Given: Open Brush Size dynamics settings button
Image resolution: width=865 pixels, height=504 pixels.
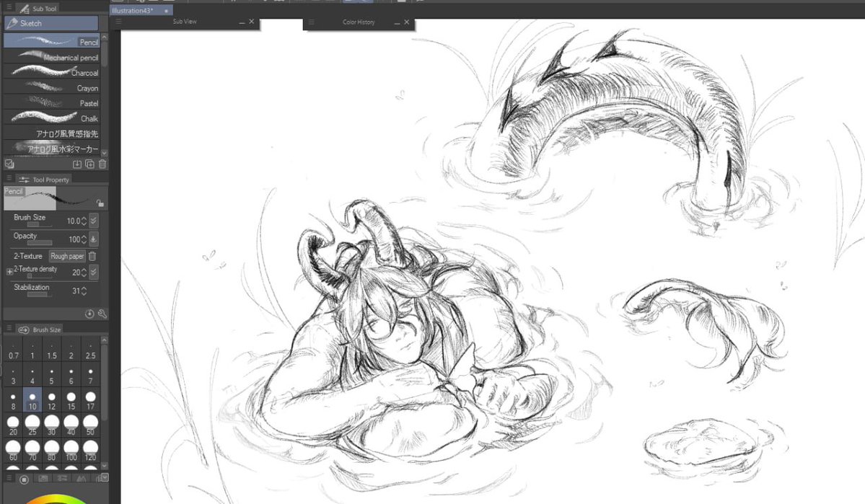Looking at the screenshot, I should (x=94, y=221).
